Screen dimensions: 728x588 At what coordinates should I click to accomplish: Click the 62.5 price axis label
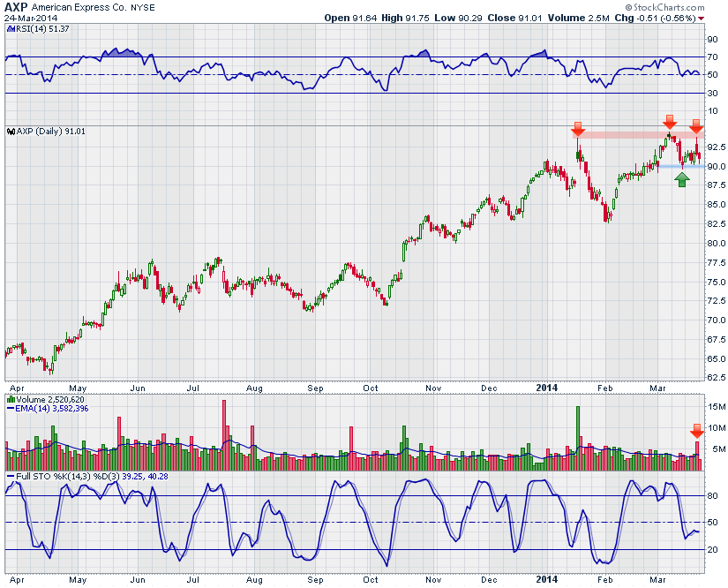point(716,378)
